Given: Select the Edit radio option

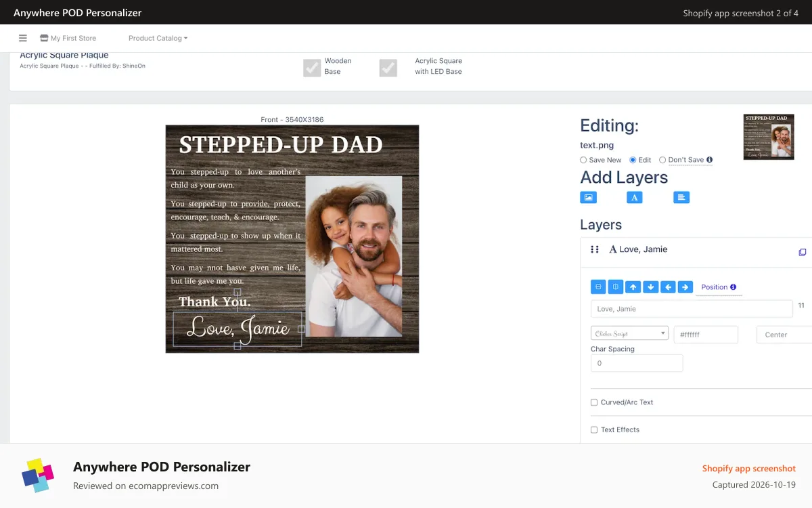Looking at the screenshot, I should click(633, 160).
